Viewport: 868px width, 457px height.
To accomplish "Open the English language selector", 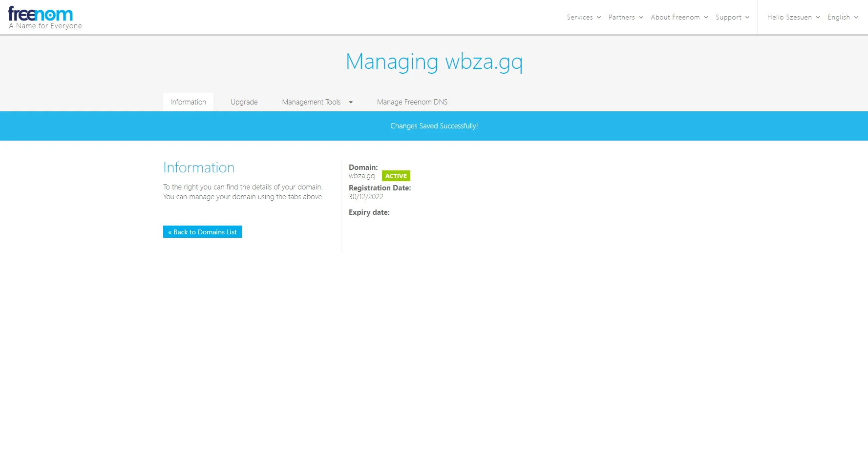I will click(x=839, y=17).
